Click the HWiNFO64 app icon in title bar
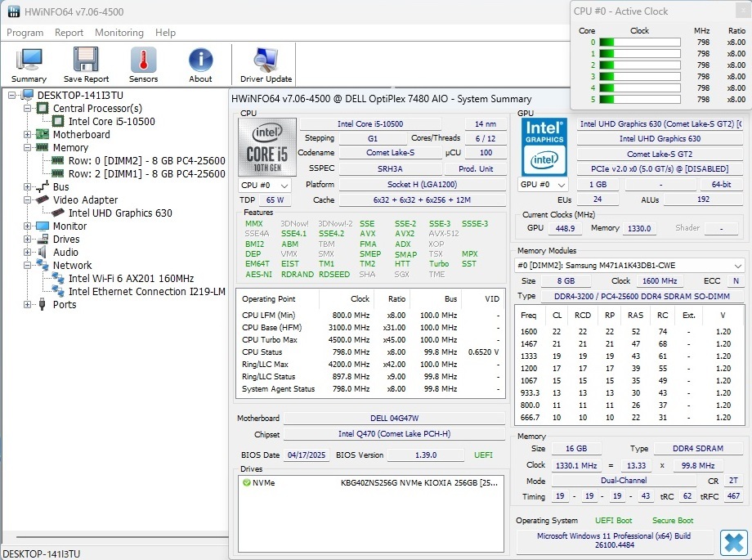 click(x=14, y=11)
